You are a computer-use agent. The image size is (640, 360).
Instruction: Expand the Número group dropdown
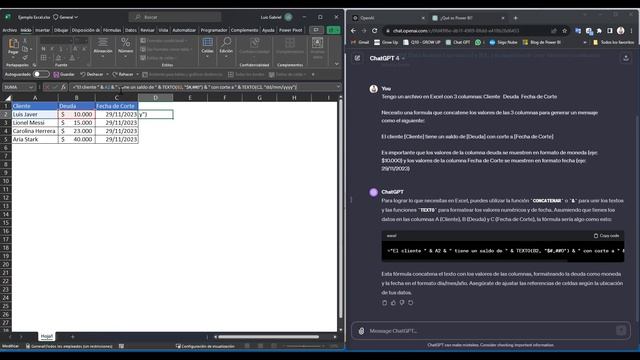click(125, 56)
